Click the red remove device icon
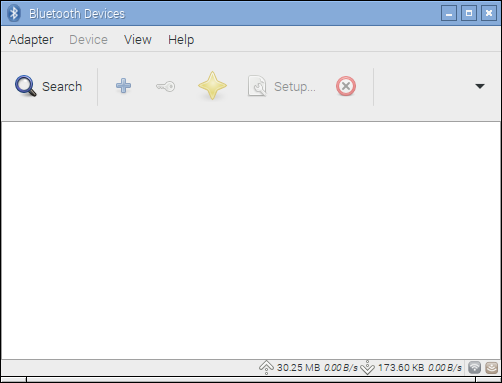The width and height of the screenshot is (502, 383). (x=346, y=86)
